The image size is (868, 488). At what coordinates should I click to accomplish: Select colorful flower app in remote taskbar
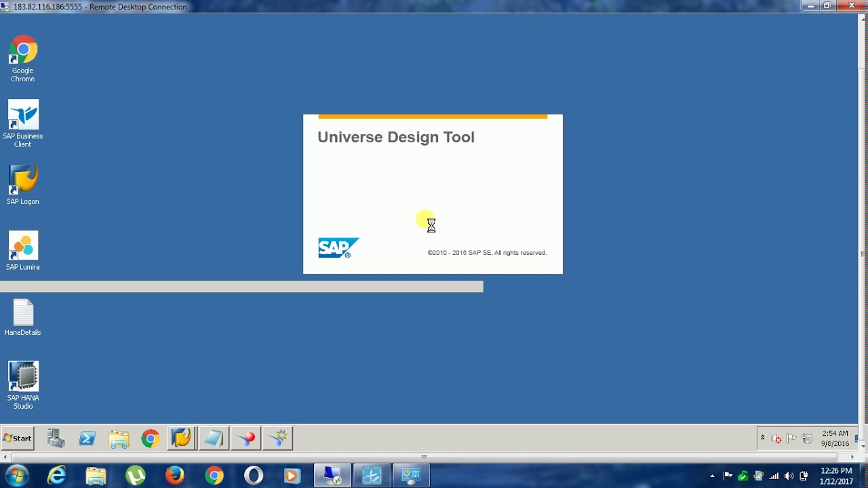click(x=277, y=439)
